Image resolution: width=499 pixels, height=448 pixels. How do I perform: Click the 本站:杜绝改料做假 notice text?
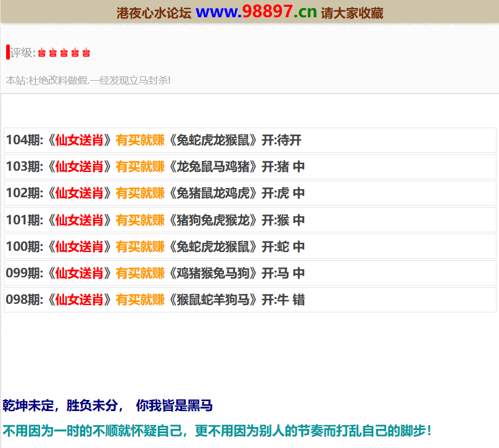(x=88, y=80)
